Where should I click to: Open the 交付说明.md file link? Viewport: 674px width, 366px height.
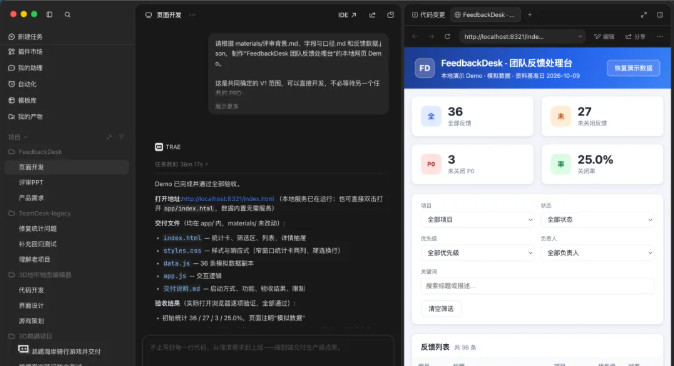(181, 289)
